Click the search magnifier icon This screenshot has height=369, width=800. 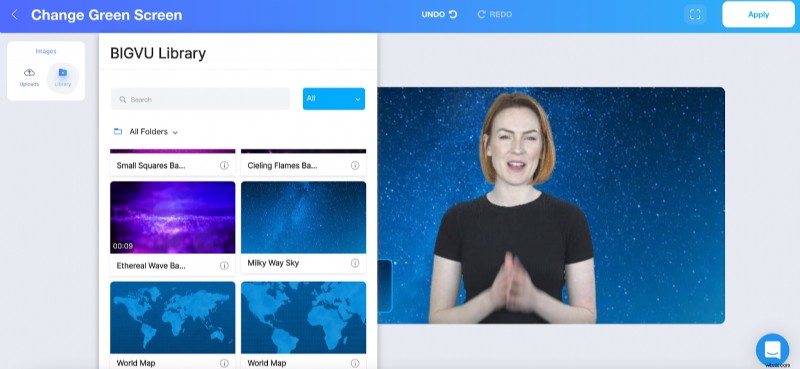[x=122, y=100]
